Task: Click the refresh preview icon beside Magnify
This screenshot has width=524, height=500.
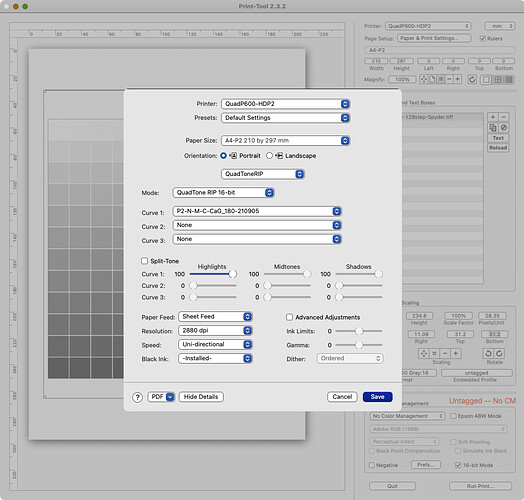Action: [x=472, y=80]
